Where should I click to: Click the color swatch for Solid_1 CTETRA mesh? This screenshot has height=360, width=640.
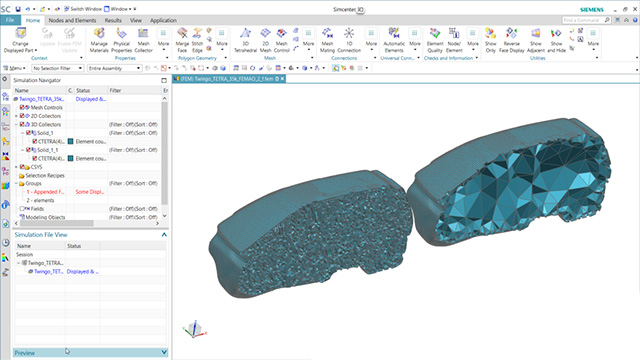click(70, 142)
